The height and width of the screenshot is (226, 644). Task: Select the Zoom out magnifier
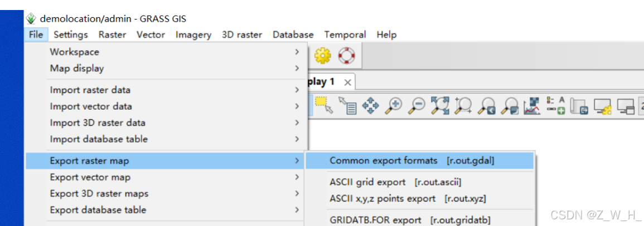pyautogui.click(x=416, y=105)
